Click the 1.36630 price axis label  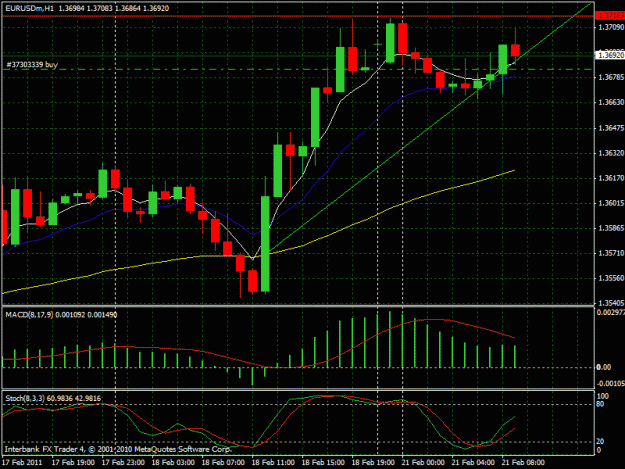tap(611, 102)
